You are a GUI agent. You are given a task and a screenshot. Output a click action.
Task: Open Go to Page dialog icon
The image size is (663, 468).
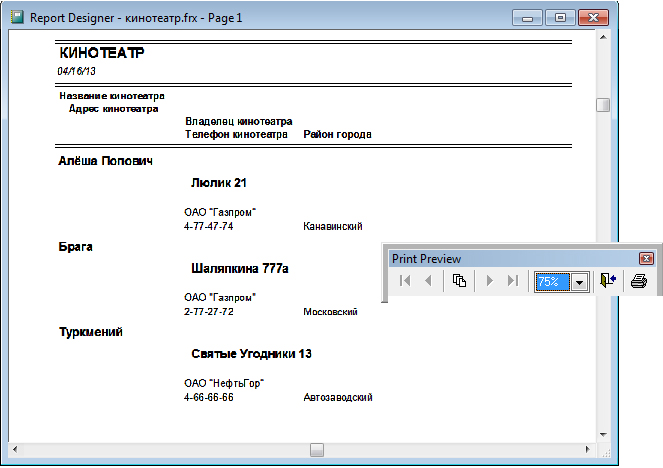point(459,281)
